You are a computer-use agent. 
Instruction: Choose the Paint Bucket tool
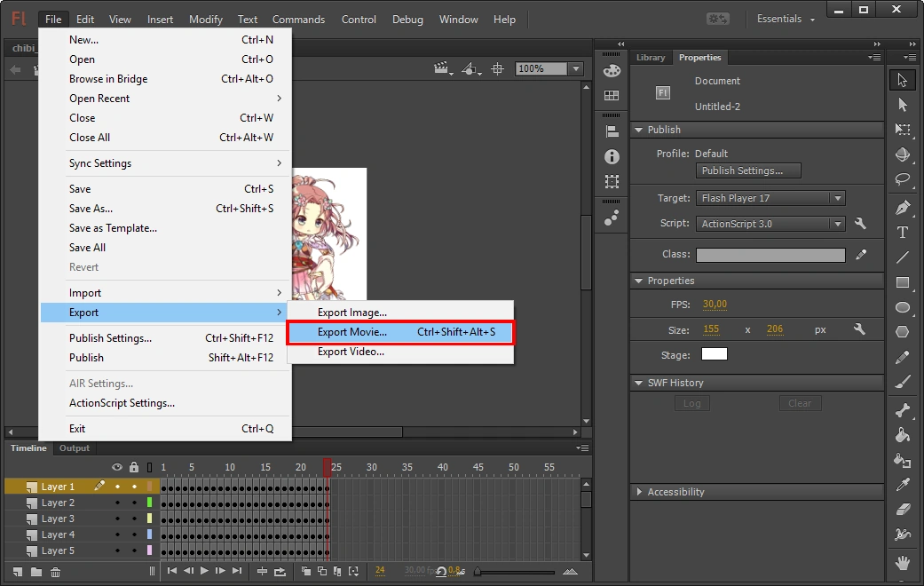pos(903,435)
